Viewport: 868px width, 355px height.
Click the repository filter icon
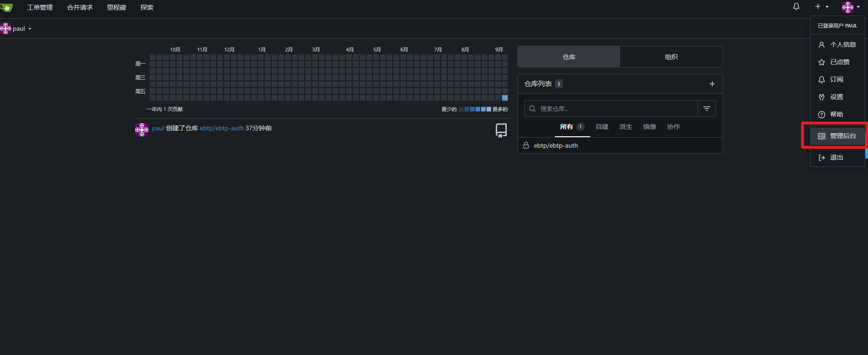click(x=706, y=109)
